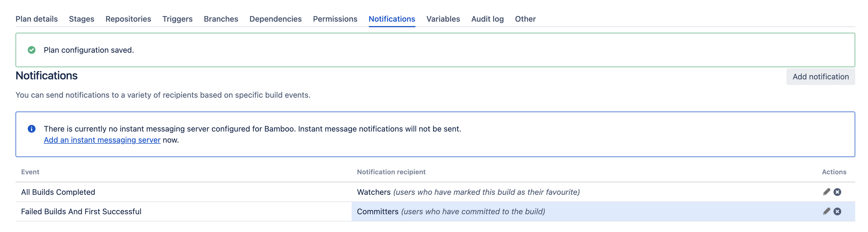Click the green success checkmark icon
This screenshot has width=868, height=232.
pyautogui.click(x=32, y=50)
